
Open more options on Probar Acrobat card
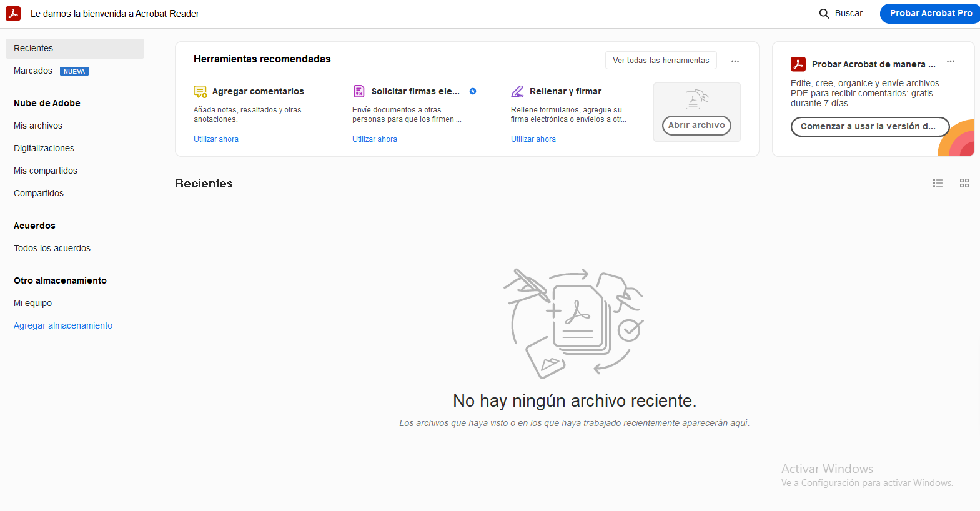(x=951, y=61)
